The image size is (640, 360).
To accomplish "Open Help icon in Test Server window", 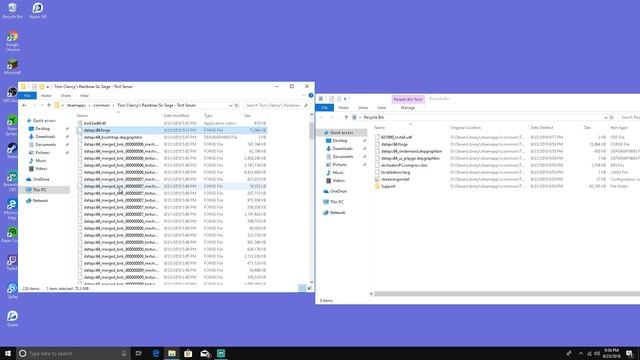I will click(311, 96).
